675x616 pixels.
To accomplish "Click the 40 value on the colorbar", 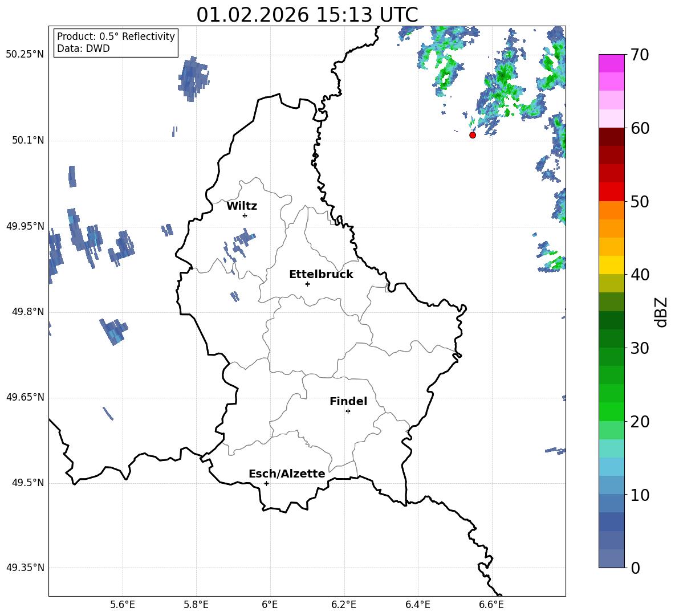I will (640, 275).
